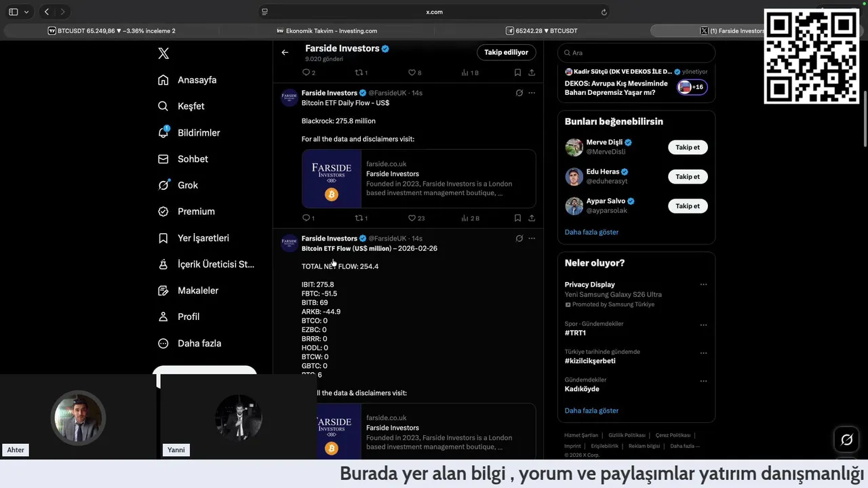Viewport: 868px width, 488px height.
Task: Open more options for Kadıköyde trend
Action: click(703, 381)
